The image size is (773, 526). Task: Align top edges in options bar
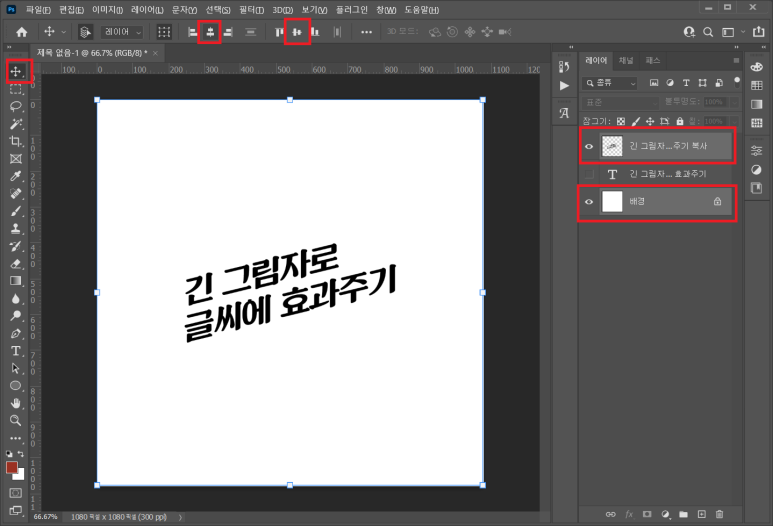point(280,32)
